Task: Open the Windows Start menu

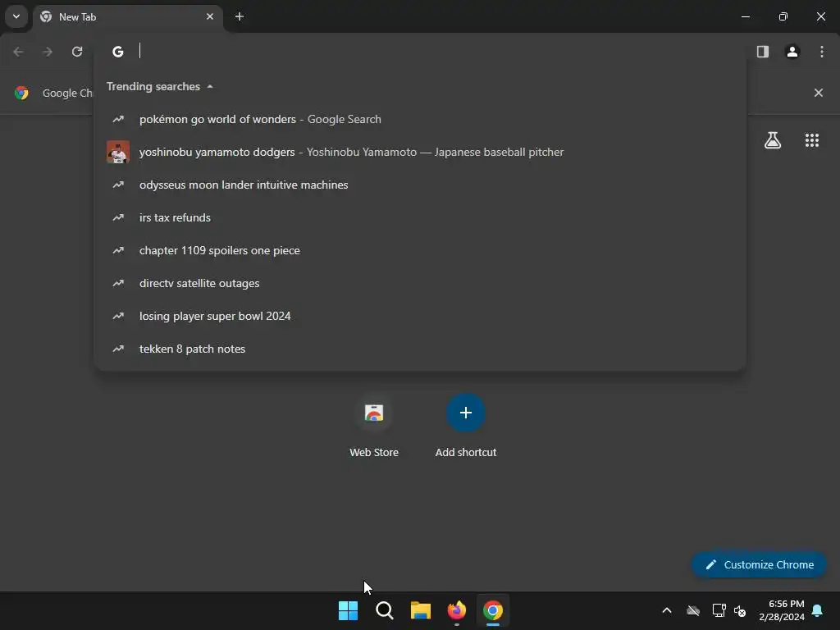Action: [348, 610]
